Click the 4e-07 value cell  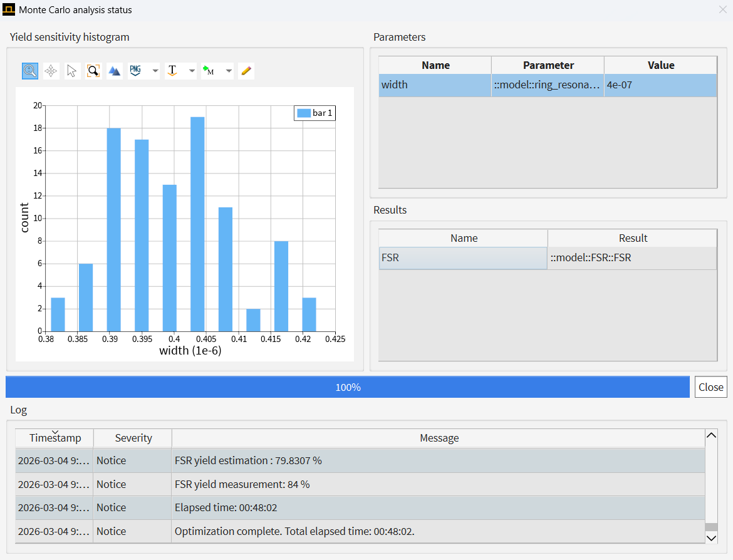(660, 85)
